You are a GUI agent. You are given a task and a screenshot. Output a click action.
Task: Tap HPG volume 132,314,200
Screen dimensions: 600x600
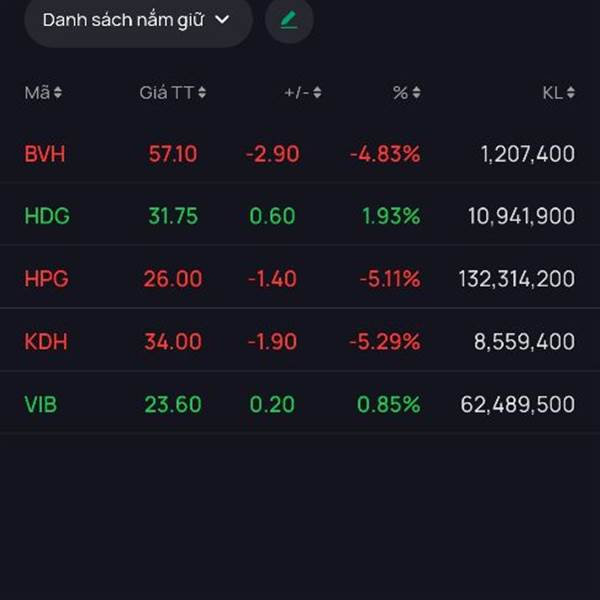coord(517,279)
